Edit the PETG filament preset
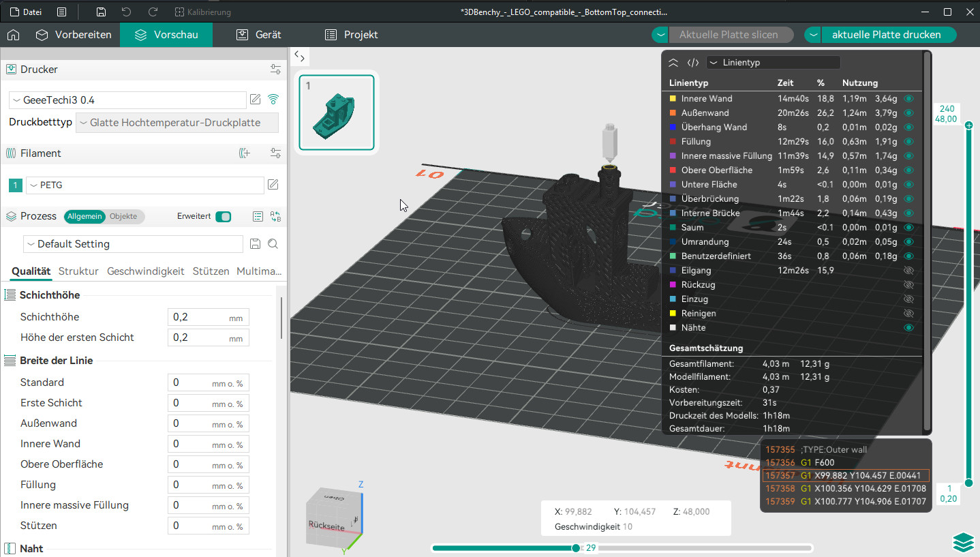 tap(273, 185)
